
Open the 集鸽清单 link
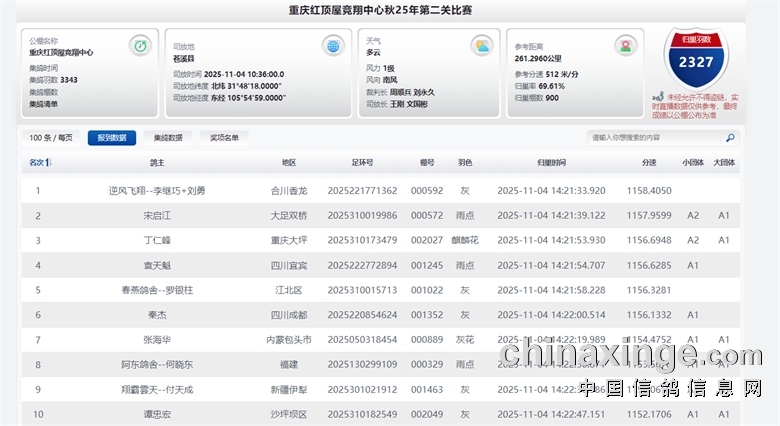(44, 103)
